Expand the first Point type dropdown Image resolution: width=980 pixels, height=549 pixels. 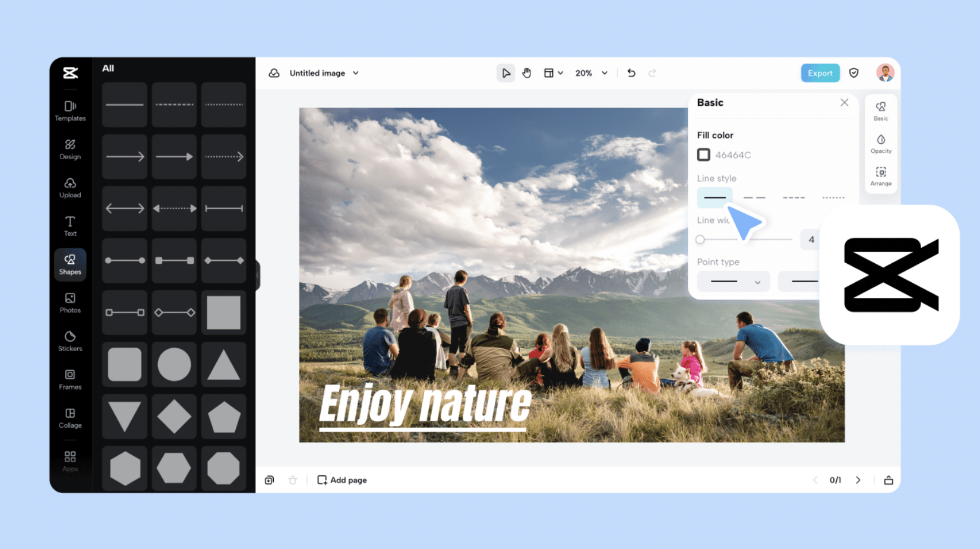(734, 282)
